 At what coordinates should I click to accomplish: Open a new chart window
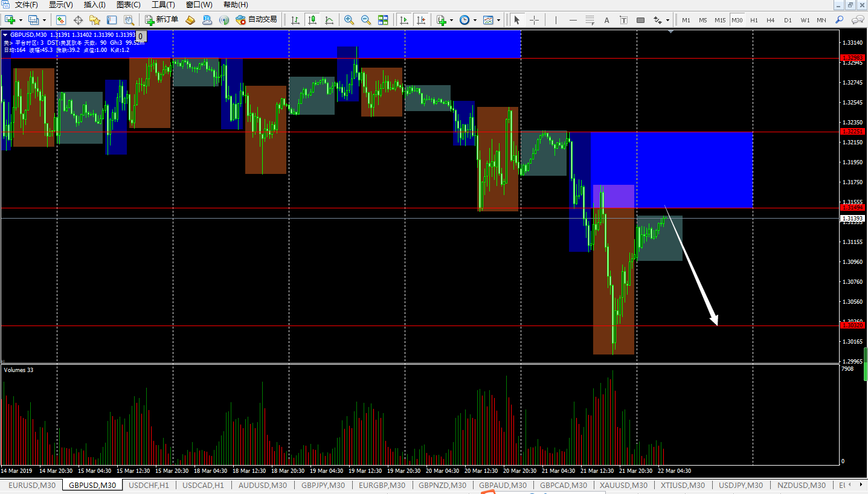pyautogui.click(x=10, y=20)
